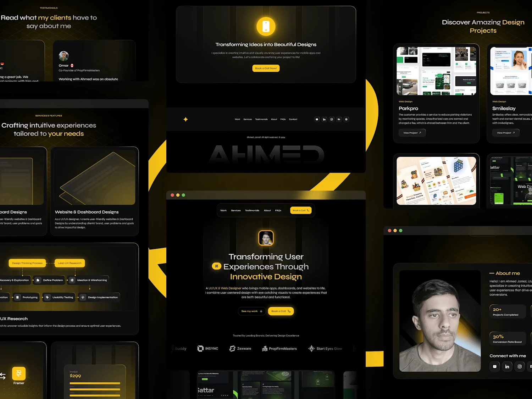Click 'Co-Founder of PropFirmMasters' text
532x399 pixels.
pyautogui.click(x=79, y=71)
